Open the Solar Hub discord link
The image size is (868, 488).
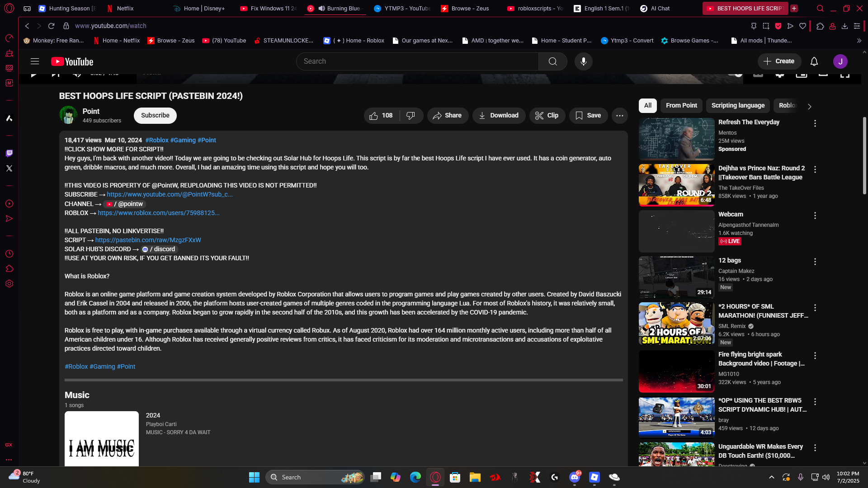pos(159,249)
